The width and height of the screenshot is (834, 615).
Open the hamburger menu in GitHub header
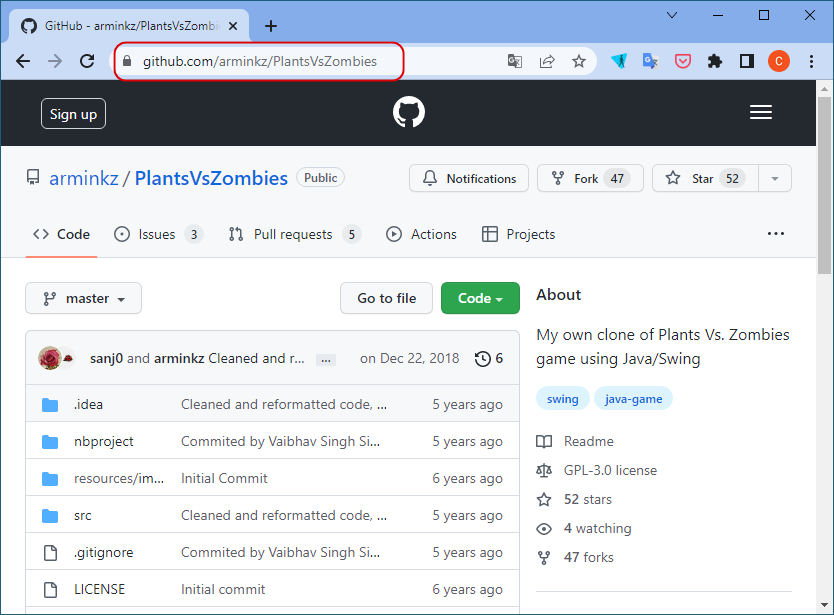point(761,112)
